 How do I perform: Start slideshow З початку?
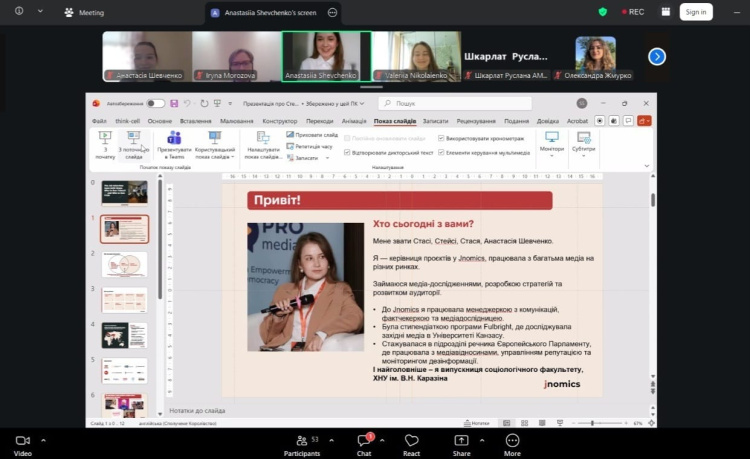(105, 145)
